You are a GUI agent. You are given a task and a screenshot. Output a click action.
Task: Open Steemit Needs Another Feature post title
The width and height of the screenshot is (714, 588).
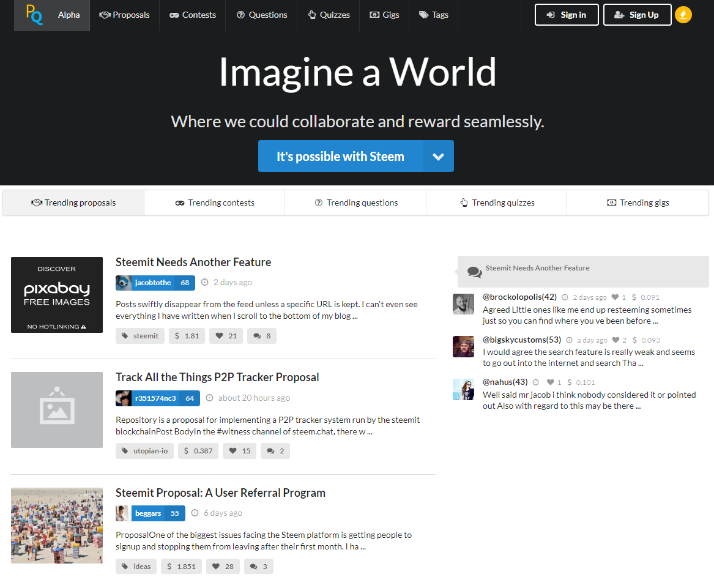pyautogui.click(x=193, y=262)
